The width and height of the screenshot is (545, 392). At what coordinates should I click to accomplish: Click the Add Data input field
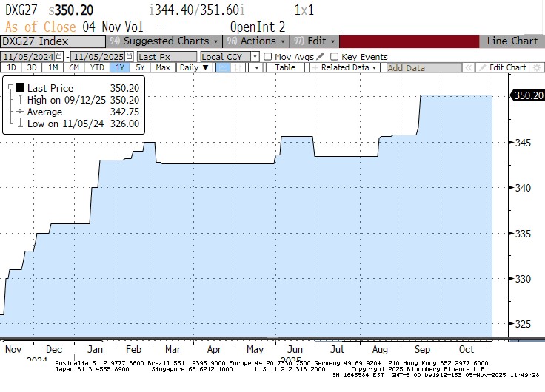coord(415,67)
